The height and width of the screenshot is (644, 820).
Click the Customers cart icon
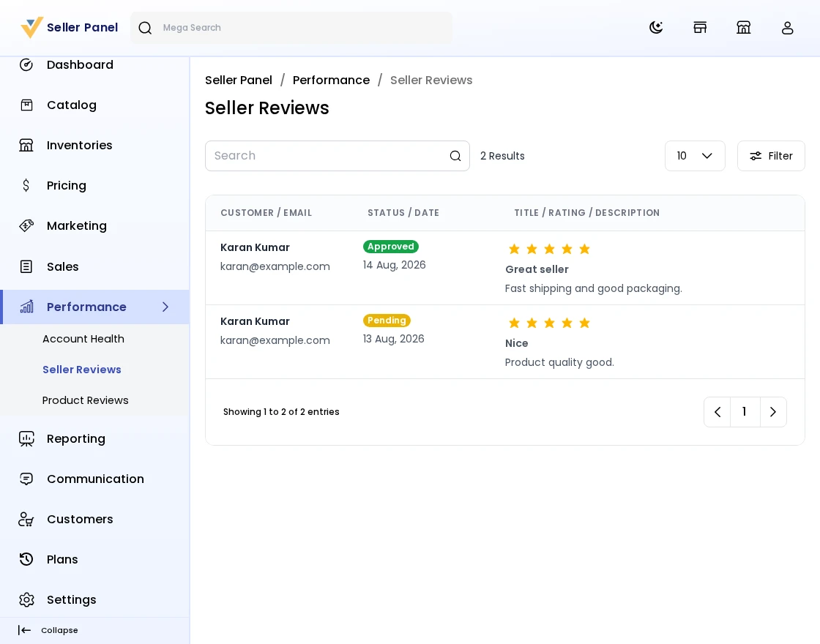(26, 519)
